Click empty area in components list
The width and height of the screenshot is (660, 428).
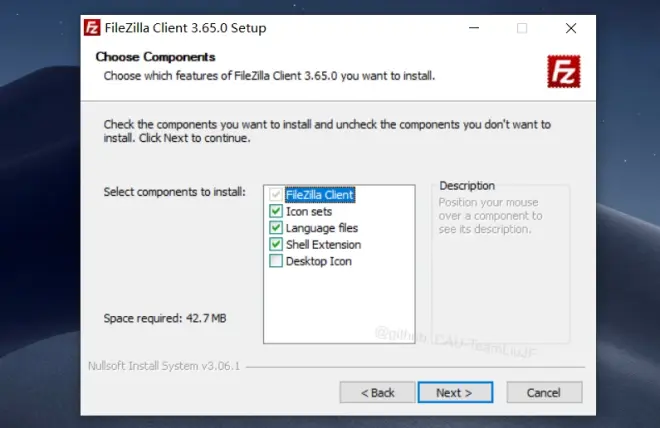[x=339, y=305]
